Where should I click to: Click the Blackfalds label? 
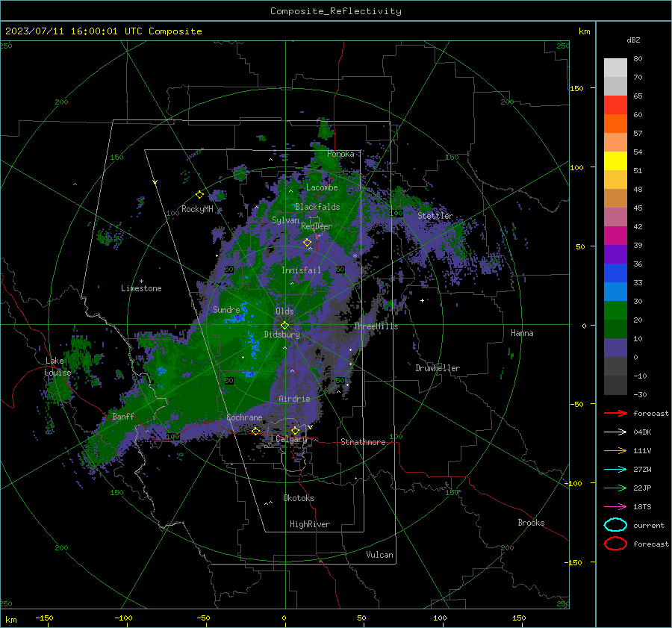pos(317,207)
